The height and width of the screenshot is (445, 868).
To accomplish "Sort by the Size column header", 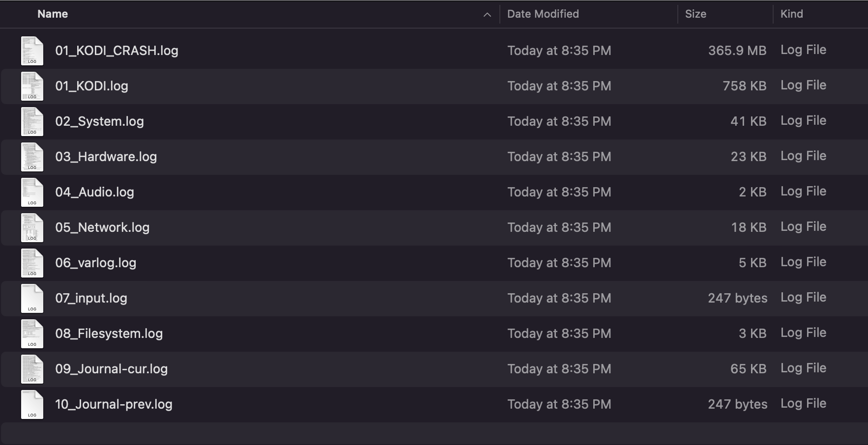I will tap(695, 14).
